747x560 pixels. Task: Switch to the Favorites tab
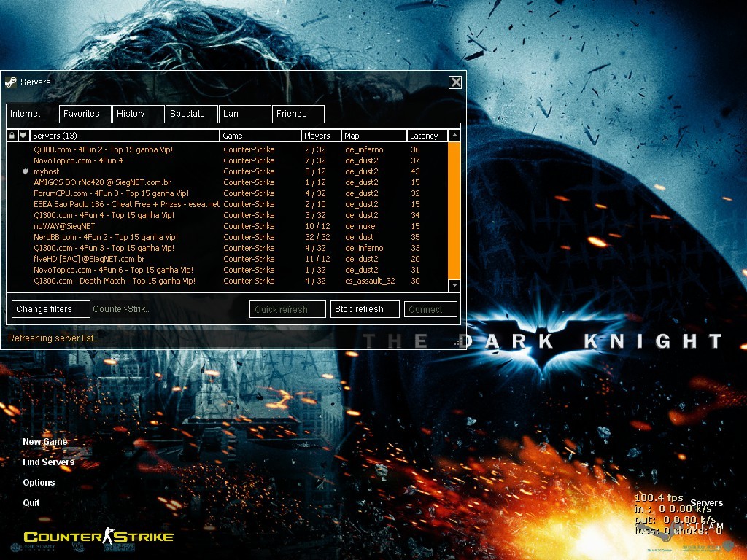(83, 114)
